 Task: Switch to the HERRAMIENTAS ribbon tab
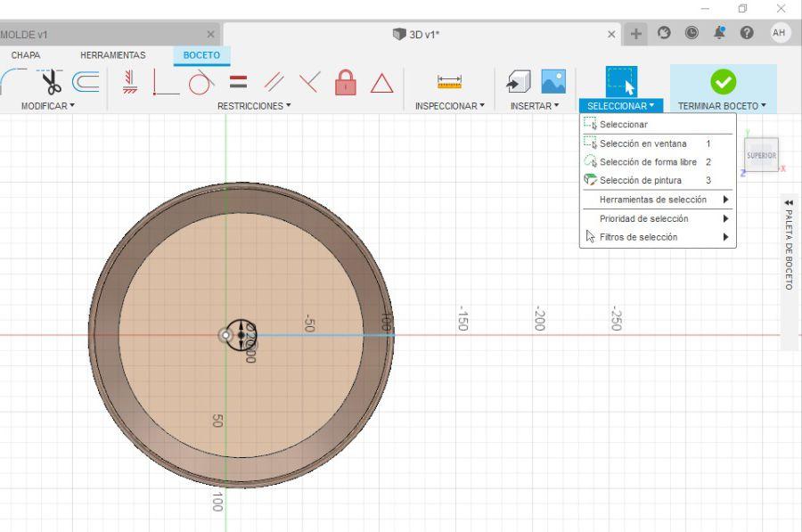113,54
